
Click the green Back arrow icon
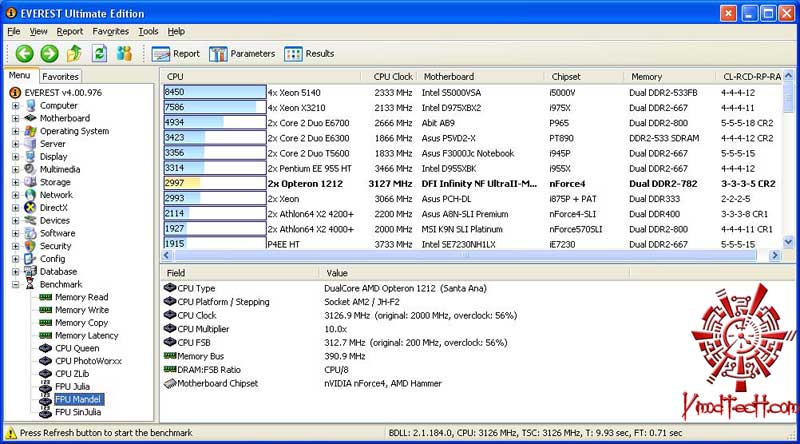coord(24,54)
